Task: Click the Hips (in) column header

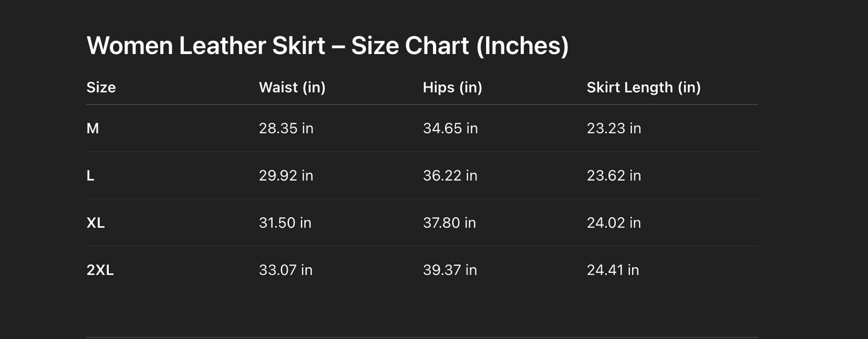Action: point(452,88)
